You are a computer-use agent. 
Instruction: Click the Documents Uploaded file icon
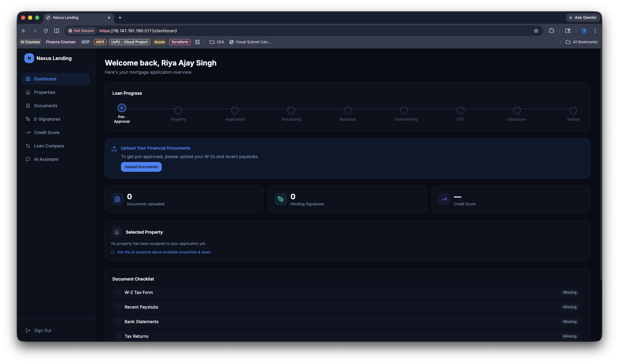click(117, 199)
